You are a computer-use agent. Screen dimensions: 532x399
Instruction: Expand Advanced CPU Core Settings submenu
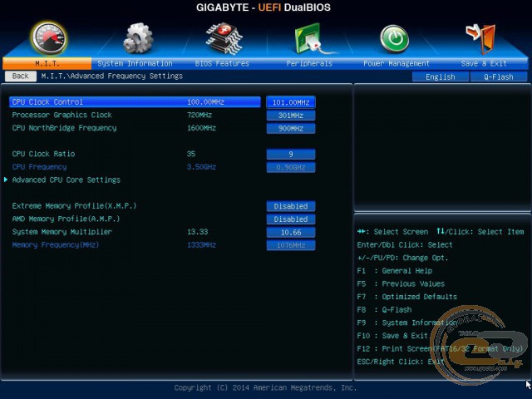coord(66,180)
